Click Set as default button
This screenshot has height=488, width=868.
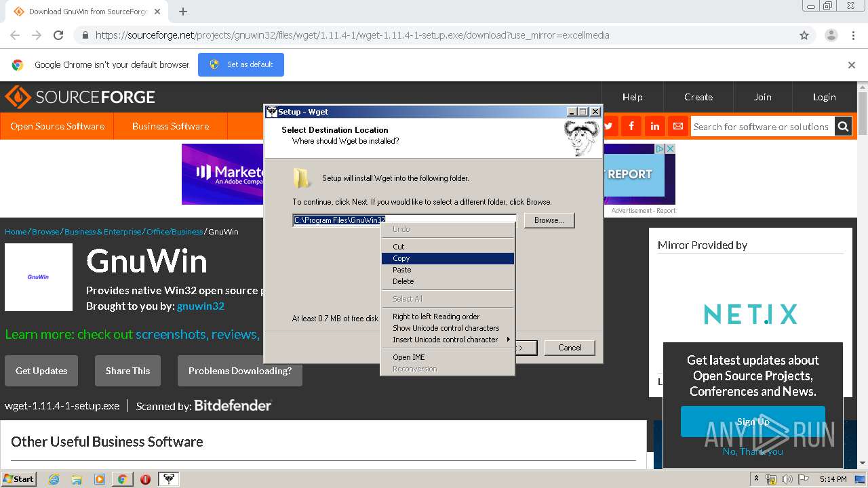point(241,65)
